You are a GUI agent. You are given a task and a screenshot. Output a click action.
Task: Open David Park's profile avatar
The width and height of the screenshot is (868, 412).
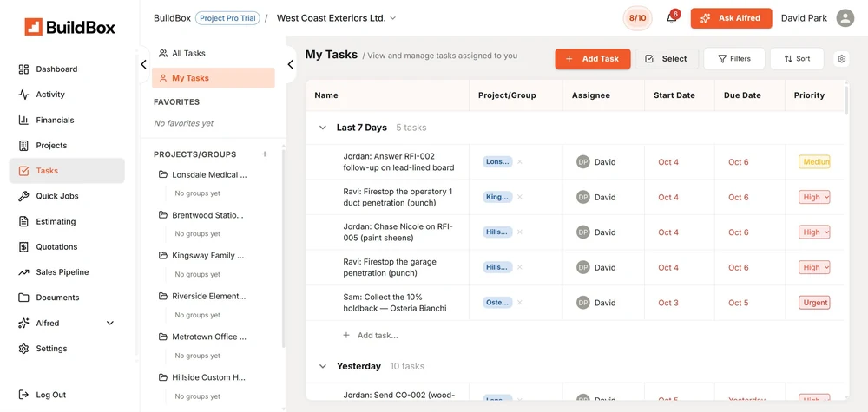[x=845, y=18]
